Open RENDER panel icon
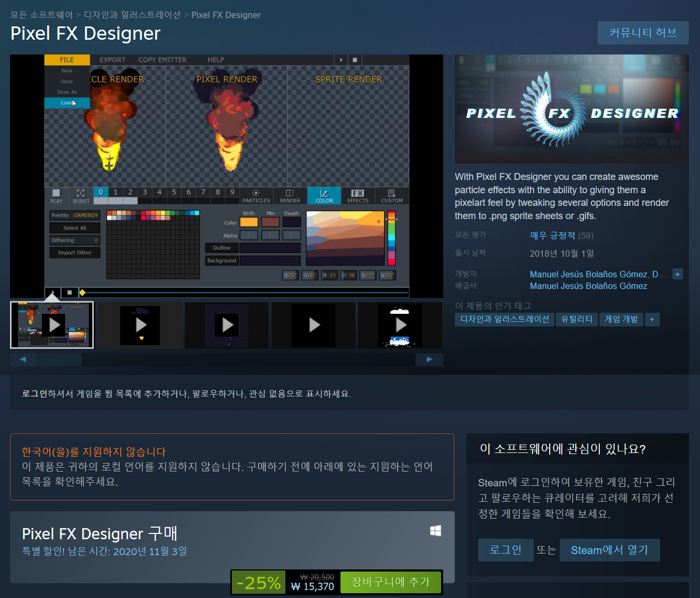700x598 pixels. point(290,196)
